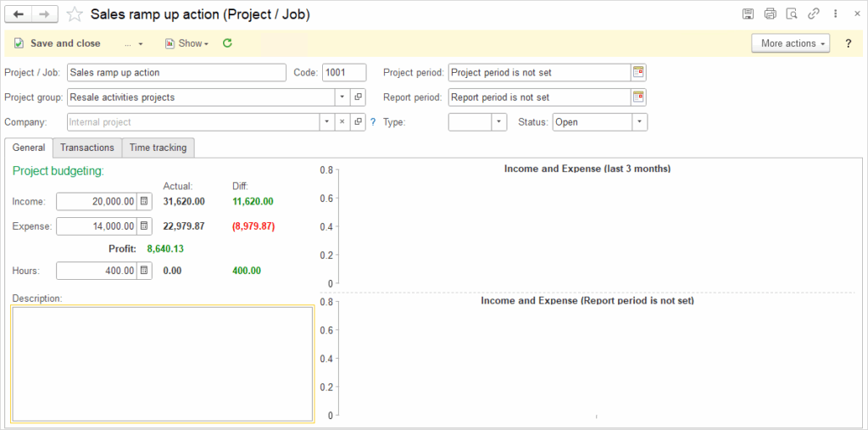This screenshot has height=430, width=868.
Task: Open calculator for Income budget field
Action: click(144, 201)
